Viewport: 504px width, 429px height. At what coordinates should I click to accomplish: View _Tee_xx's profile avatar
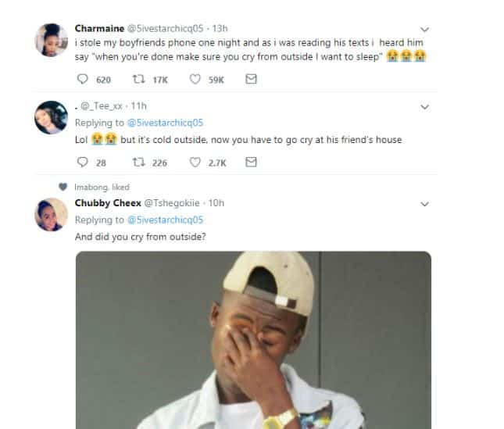(52, 117)
